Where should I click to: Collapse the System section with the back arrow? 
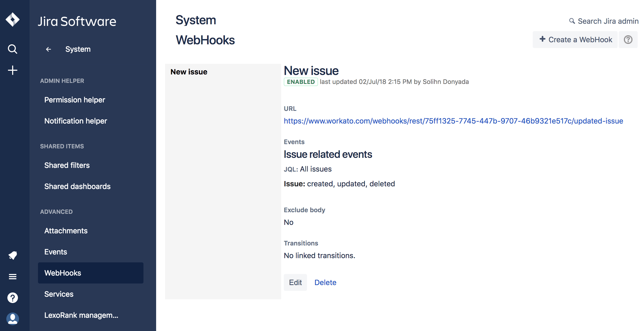48,49
